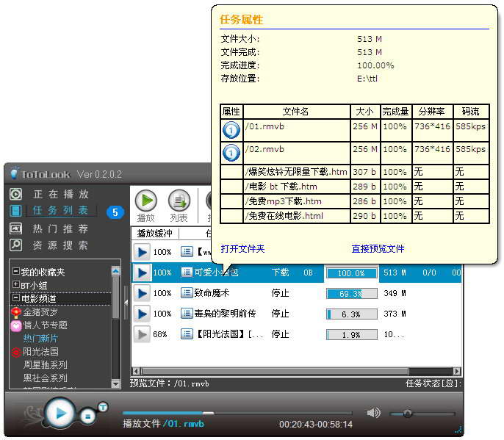Click the 1.9% progress bar
This screenshot has width=504, height=440.
tap(352, 334)
